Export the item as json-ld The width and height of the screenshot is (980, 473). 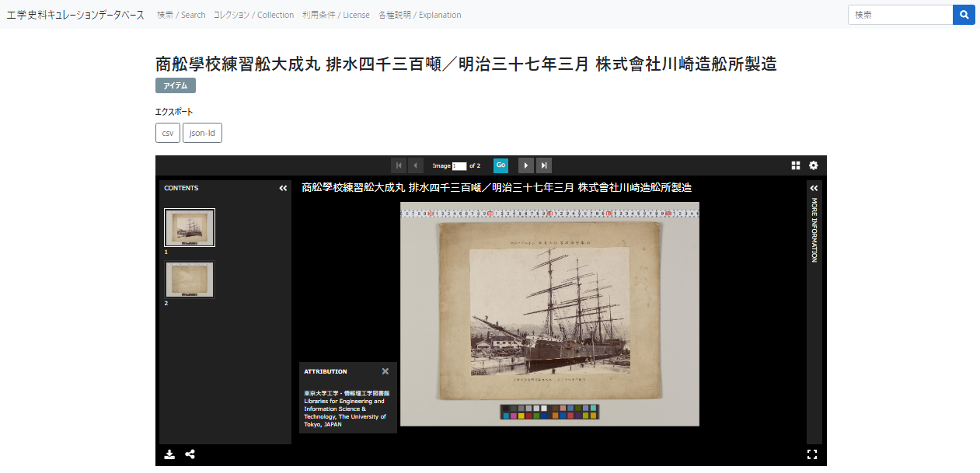(x=202, y=133)
